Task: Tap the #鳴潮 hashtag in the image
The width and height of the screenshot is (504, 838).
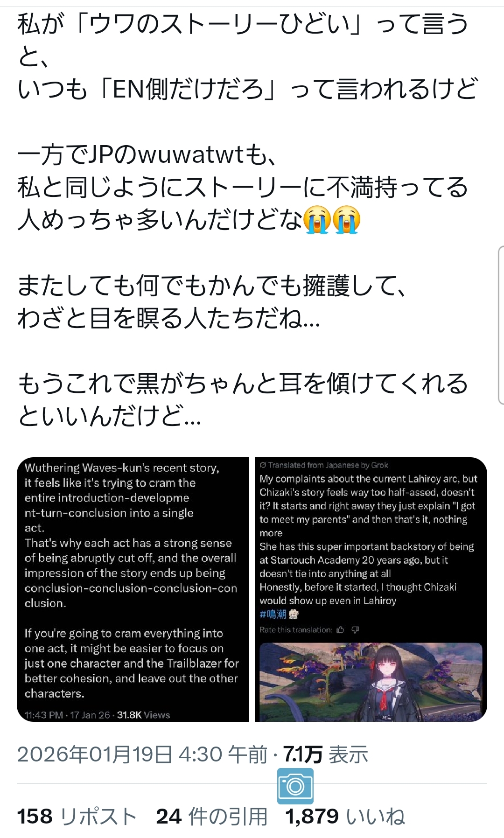Action: (x=273, y=614)
